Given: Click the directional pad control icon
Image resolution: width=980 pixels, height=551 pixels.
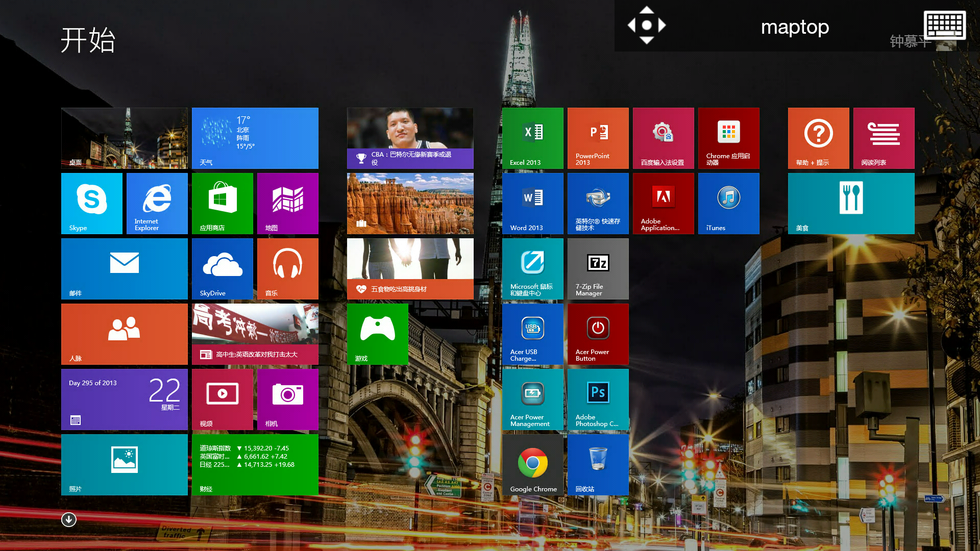Looking at the screenshot, I should (647, 25).
